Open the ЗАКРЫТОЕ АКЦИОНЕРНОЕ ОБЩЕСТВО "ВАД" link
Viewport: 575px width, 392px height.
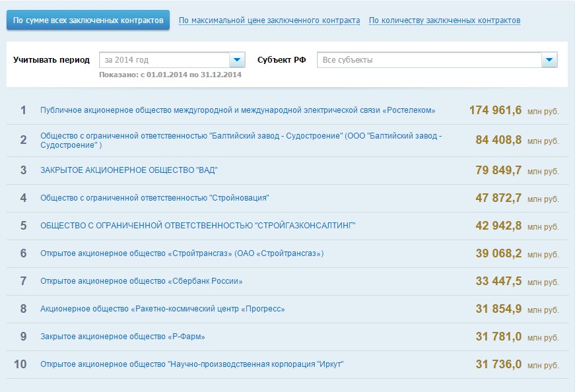pyautogui.click(x=129, y=170)
